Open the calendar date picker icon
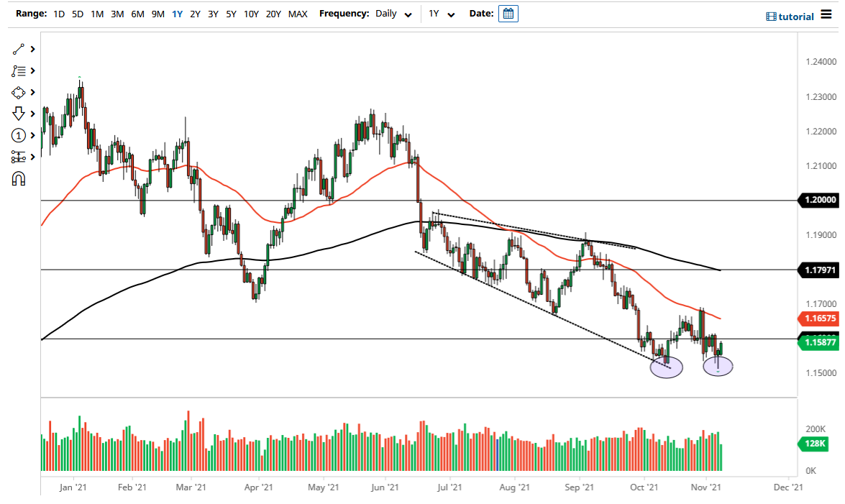The width and height of the screenshot is (845, 504). tap(508, 13)
